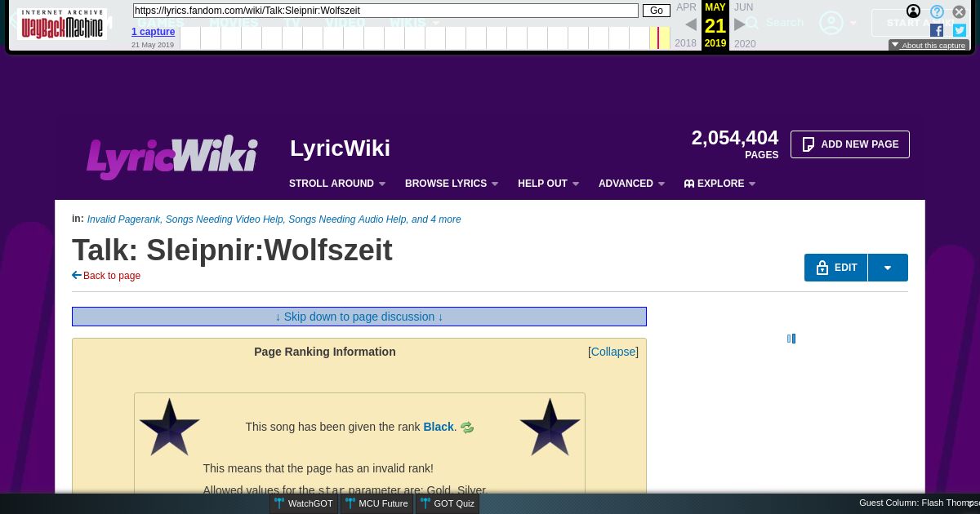The height and width of the screenshot is (514, 980).
Task: Click the lock icon on Edit button
Action: [822, 268]
